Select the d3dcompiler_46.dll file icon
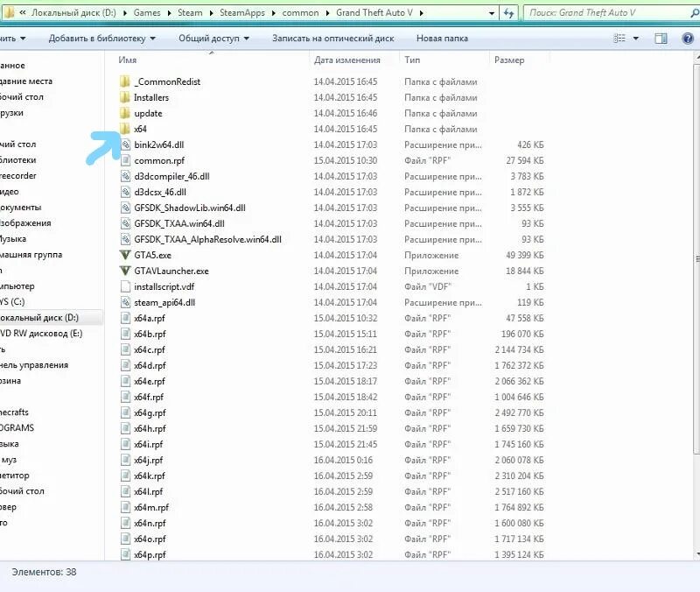 125,176
